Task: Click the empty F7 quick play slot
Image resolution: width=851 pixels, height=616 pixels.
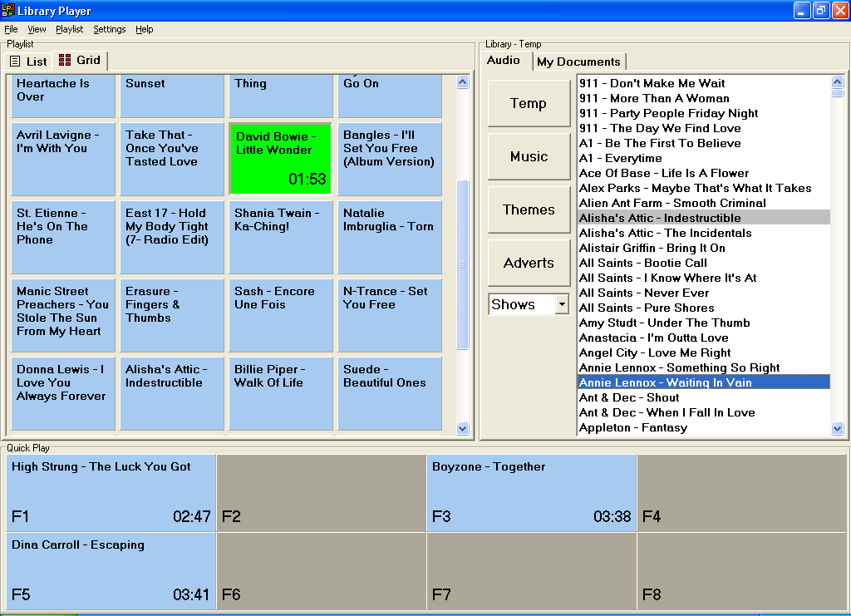Action: [x=531, y=571]
